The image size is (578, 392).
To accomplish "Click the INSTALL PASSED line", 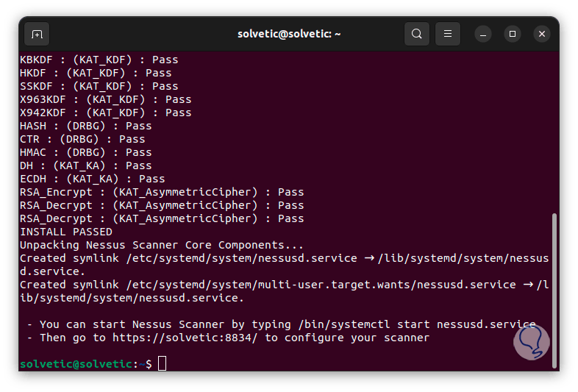I will (x=66, y=232).
